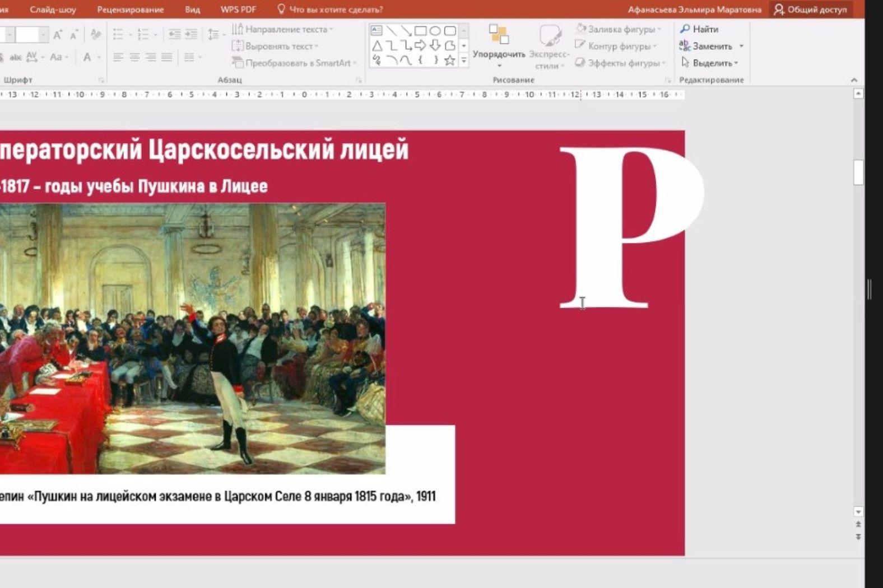Toggle center text alignment

[x=134, y=57]
